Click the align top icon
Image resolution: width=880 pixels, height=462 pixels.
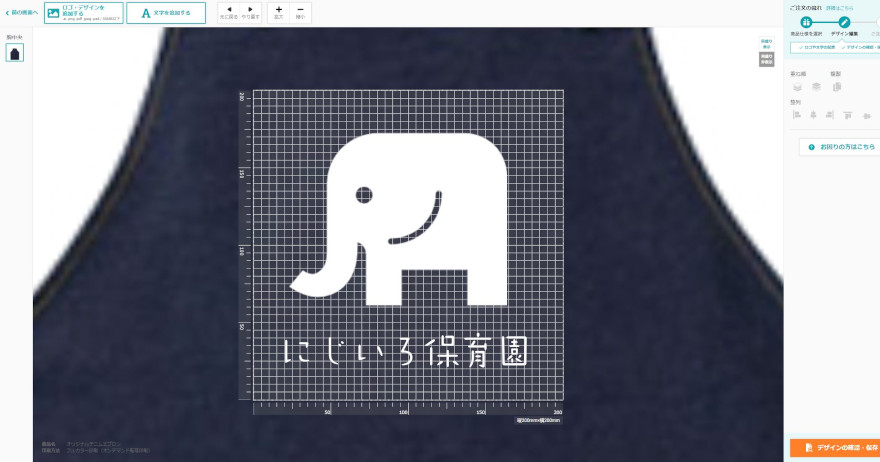point(848,115)
